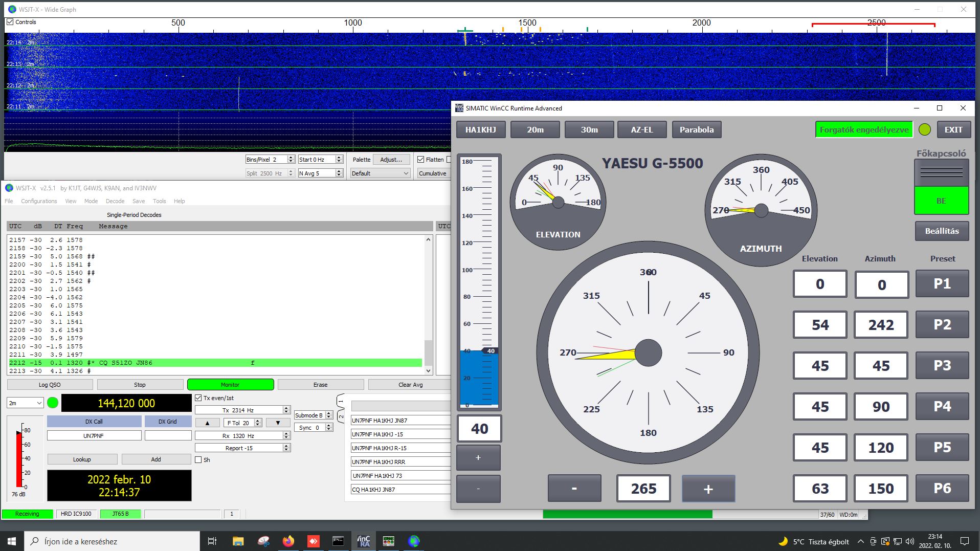
Task: Click the meter panel app icon on the taskbar
Action: 388,541
